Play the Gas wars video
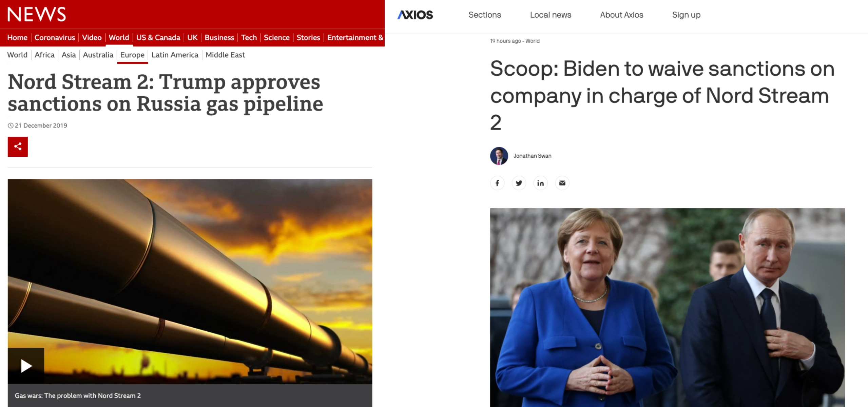868x407 pixels. [26, 366]
